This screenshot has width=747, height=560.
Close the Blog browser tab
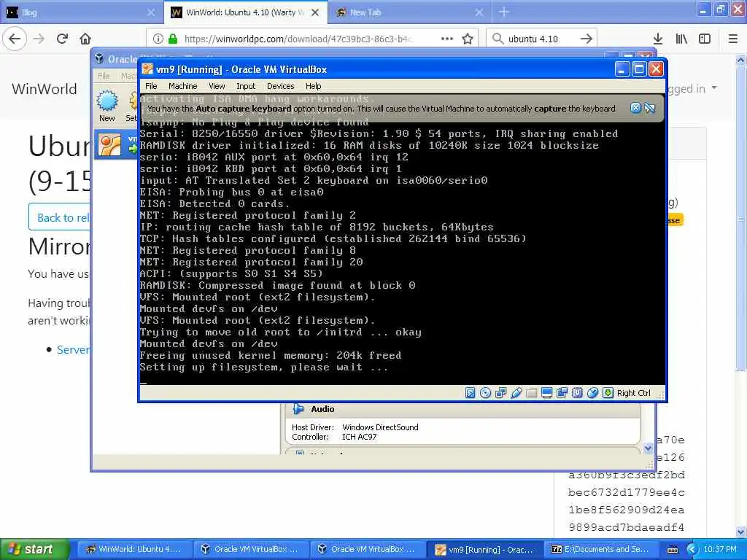(150, 13)
